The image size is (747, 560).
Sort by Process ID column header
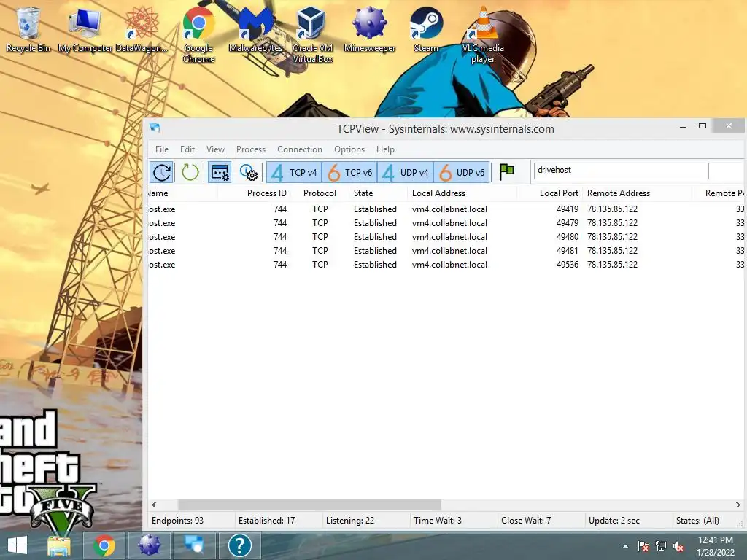point(267,192)
